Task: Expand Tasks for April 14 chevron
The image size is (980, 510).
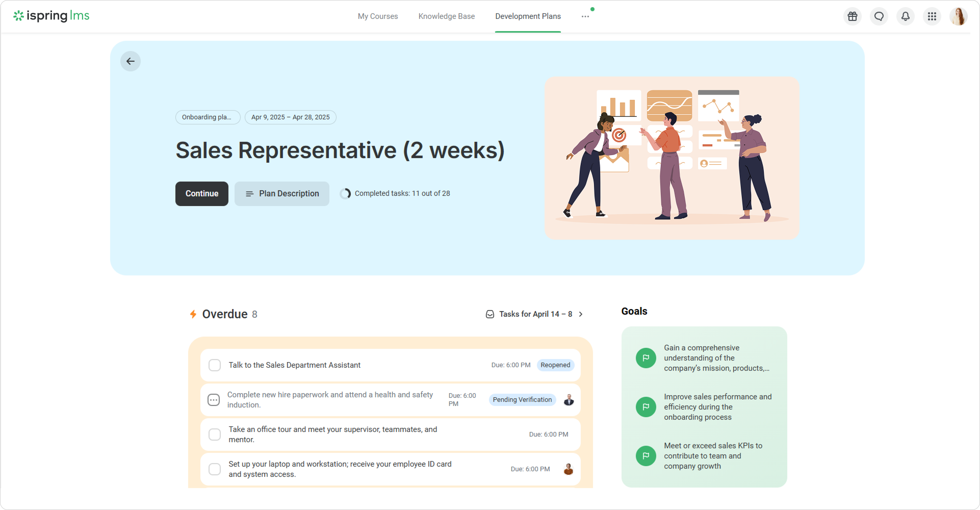Action: click(581, 314)
